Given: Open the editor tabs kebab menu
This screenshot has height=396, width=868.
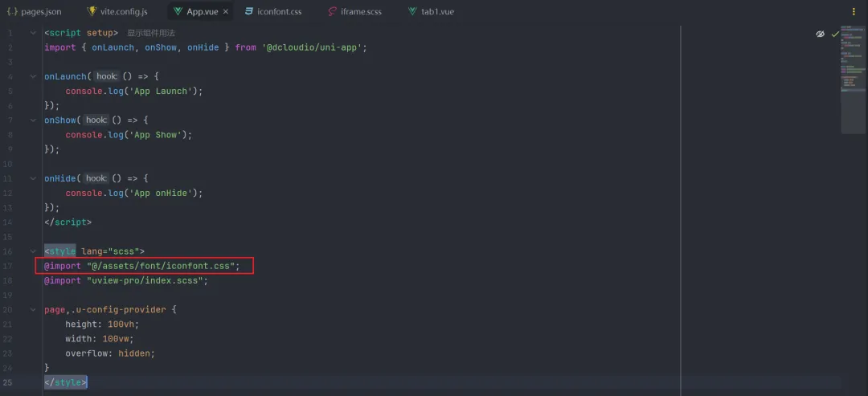Looking at the screenshot, I should pos(853,11).
